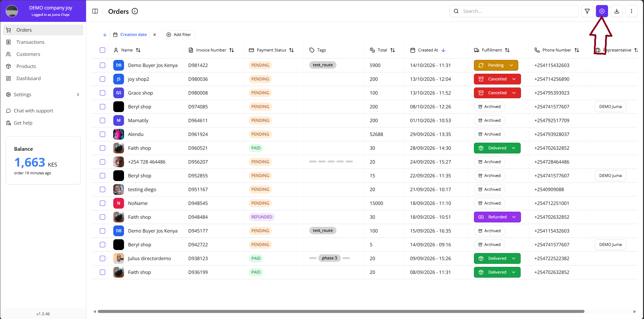Open Dashboard in the sidebar

[43, 78]
